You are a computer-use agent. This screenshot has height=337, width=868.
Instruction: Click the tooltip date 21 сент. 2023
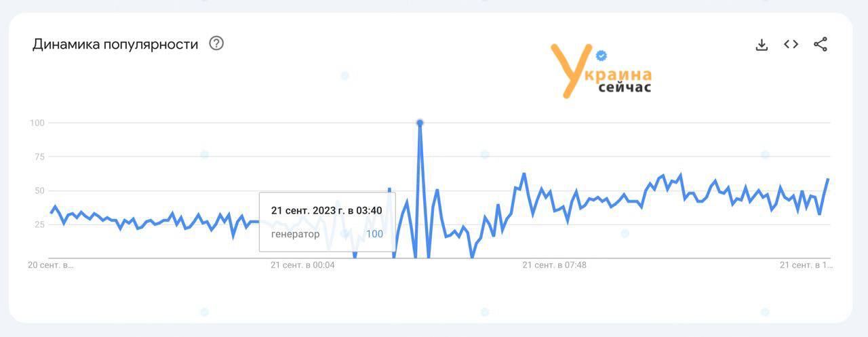coord(326,210)
